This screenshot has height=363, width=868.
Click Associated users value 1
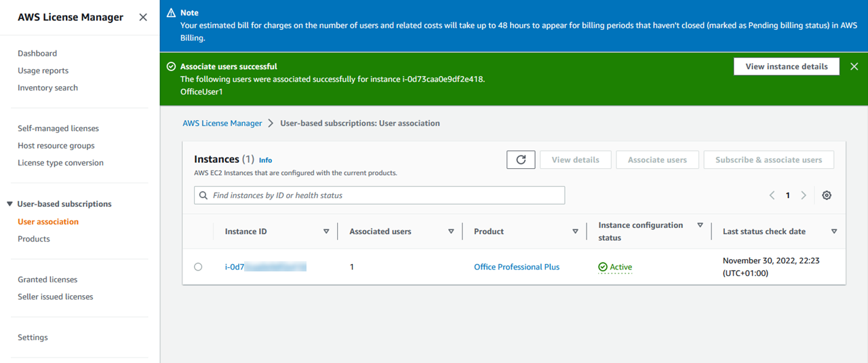point(352,267)
